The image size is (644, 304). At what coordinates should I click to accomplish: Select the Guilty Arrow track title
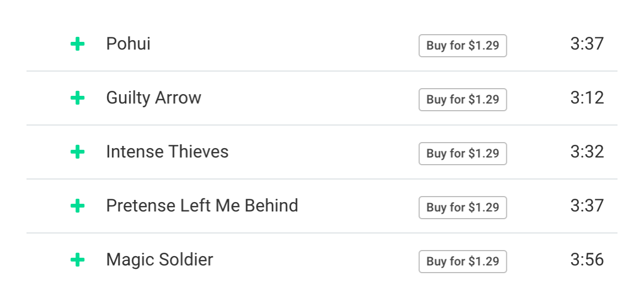coord(153,98)
